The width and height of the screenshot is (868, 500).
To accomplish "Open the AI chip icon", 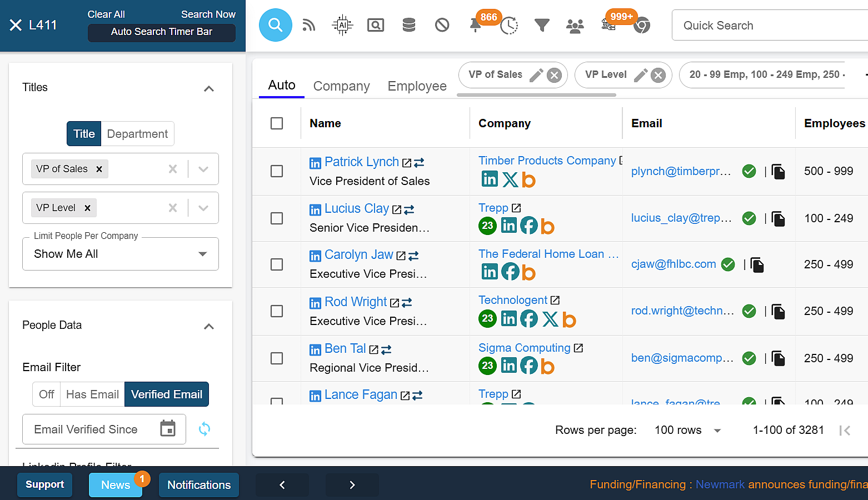I will pos(342,25).
